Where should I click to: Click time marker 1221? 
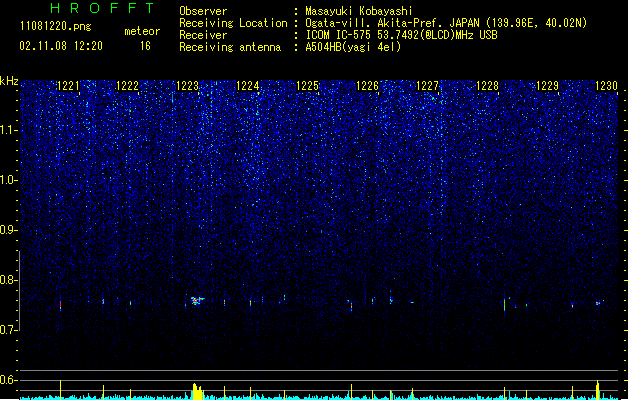point(68,86)
